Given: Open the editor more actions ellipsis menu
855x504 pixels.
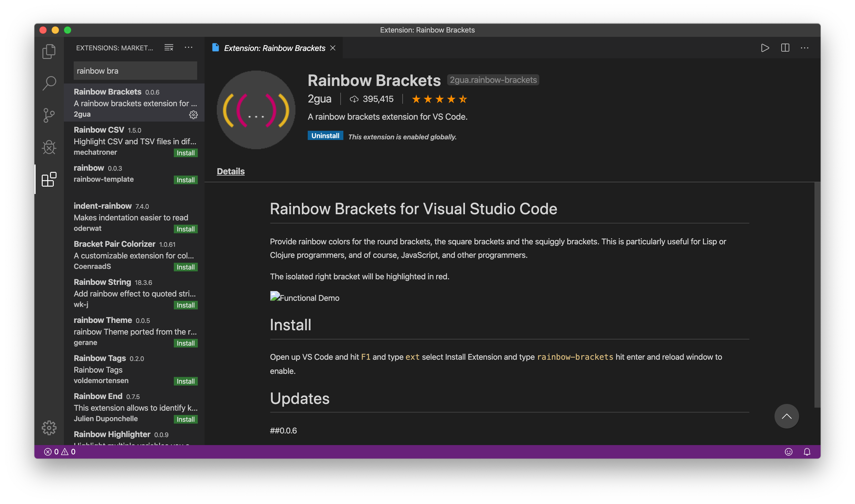Looking at the screenshot, I should (805, 48).
